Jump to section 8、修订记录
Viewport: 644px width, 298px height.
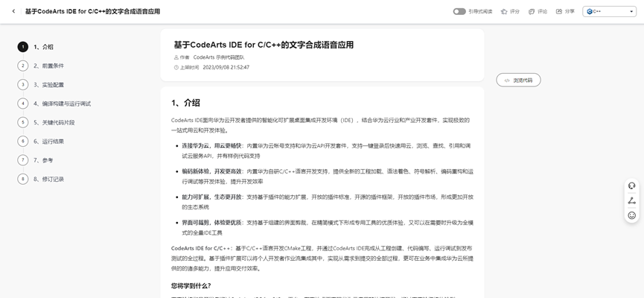pos(48,180)
